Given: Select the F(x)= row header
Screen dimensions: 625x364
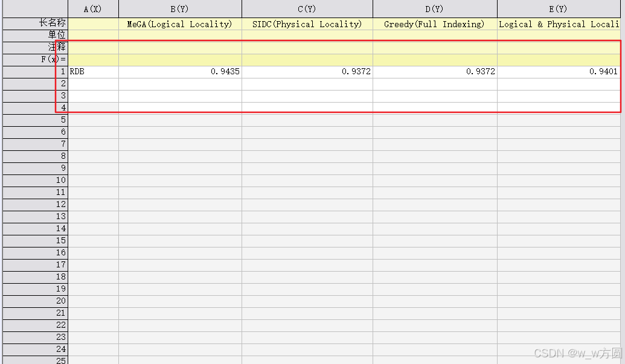Looking at the screenshot, I should [x=35, y=59].
